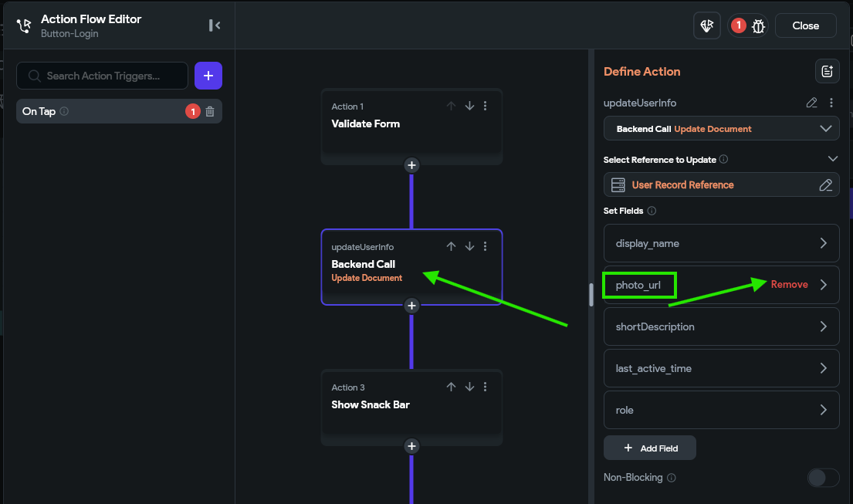The image size is (853, 504).
Task: Toggle the Non-Blocking switch
Action: click(x=823, y=478)
